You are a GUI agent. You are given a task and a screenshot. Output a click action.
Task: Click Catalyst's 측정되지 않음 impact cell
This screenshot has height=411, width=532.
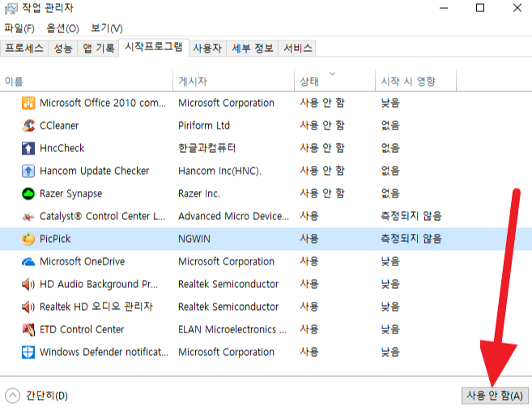coord(411,216)
